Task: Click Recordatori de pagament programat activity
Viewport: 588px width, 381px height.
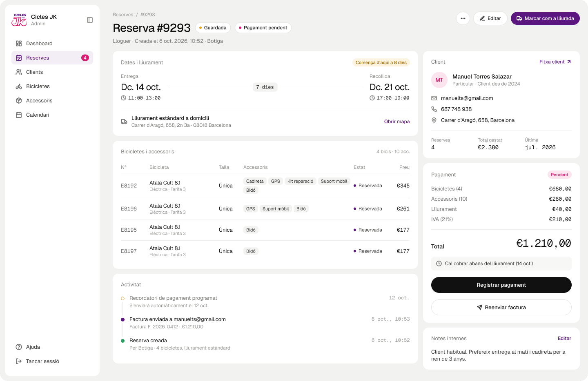Action: (265, 302)
